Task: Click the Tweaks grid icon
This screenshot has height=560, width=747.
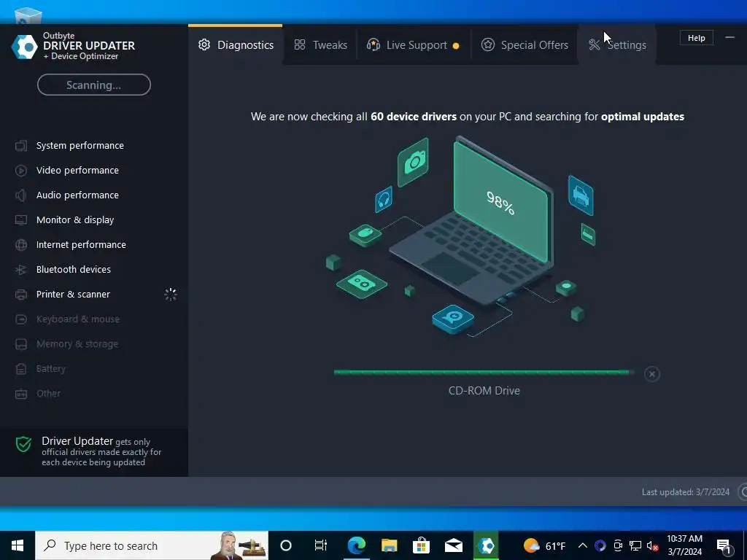Action: (x=300, y=44)
